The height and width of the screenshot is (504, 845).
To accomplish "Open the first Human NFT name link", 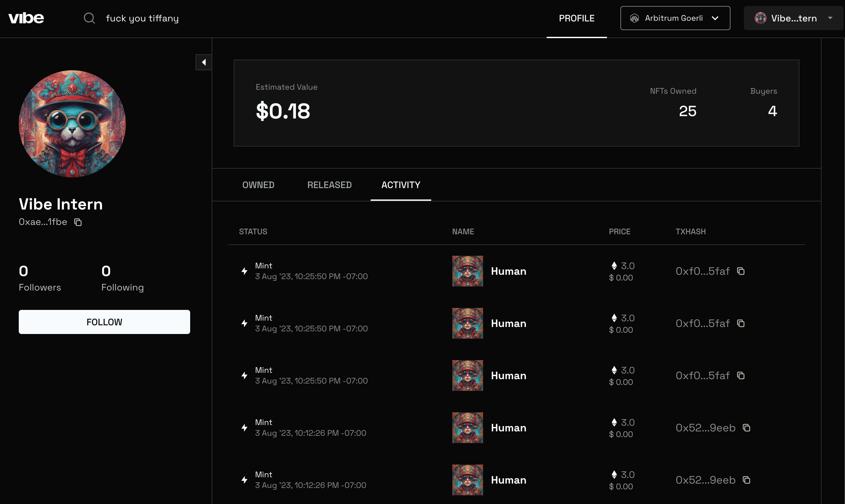I will 508,271.
